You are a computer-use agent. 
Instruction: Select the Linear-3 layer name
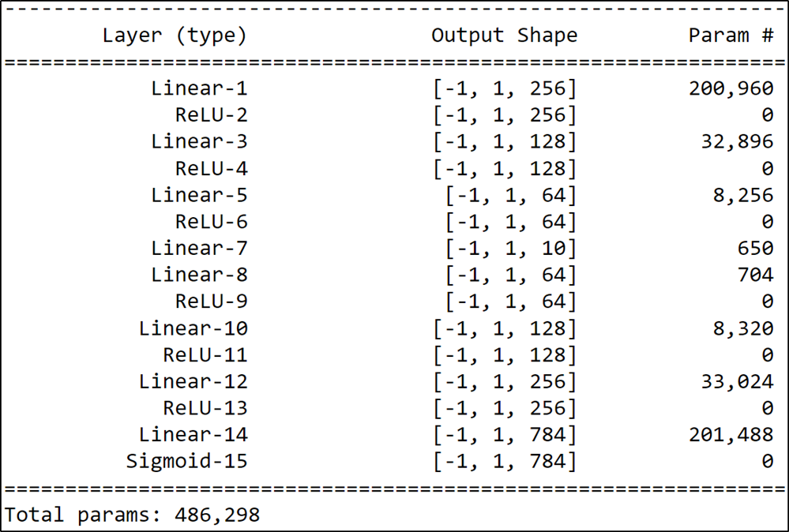[199, 142]
